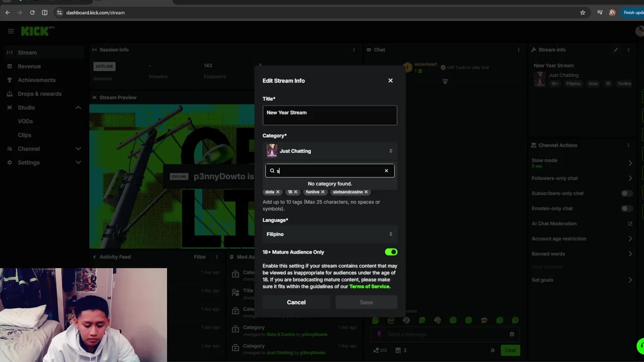Toggle Subscribers-only chat switch
The height and width of the screenshot is (362, 644).
tap(626, 194)
